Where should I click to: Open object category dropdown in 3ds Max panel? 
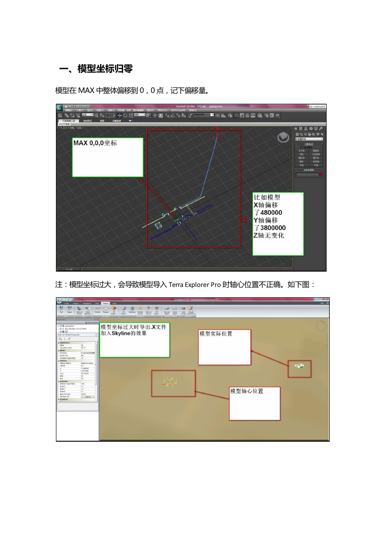pos(309,139)
